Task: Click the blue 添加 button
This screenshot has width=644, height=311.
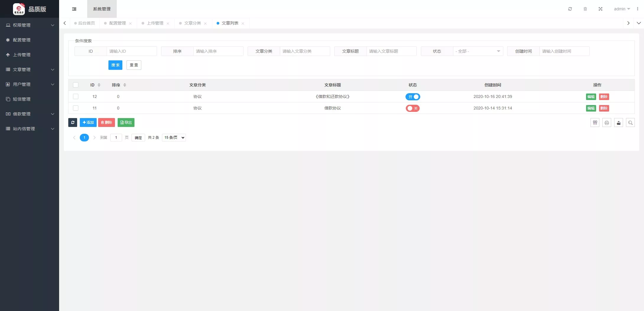Action: pyautogui.click(x=88, y=123)
